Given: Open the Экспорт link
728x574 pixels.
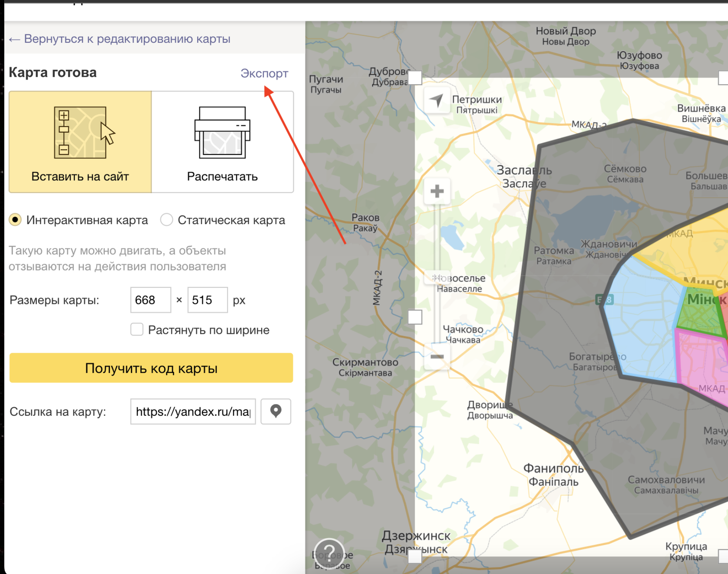Looking at the screenshot, I should [264, 73].
